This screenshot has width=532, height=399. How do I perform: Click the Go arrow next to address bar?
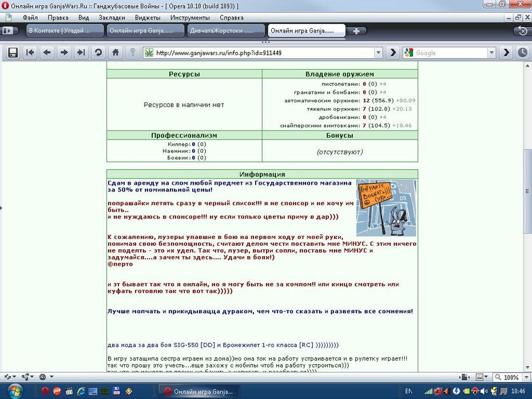393,53
